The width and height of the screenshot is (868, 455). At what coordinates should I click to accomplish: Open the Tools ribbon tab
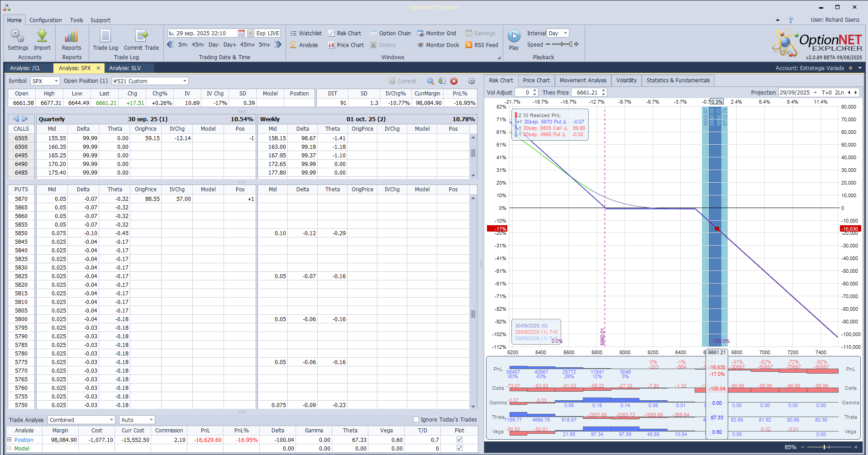click(x=76, y=20)
